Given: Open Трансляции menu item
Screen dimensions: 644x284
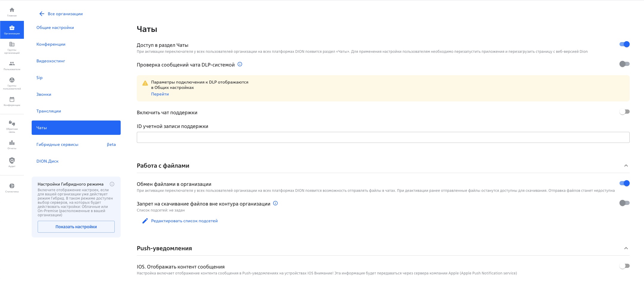Looking at the screenshot, I should click(76, 111).
